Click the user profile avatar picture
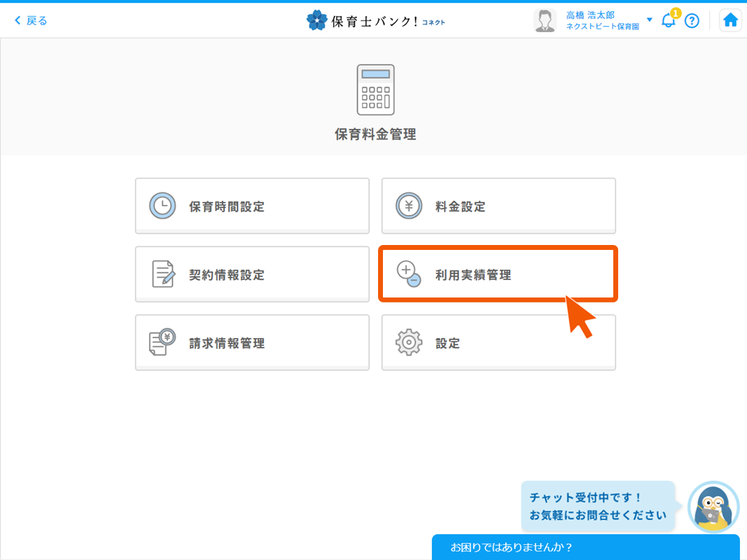The height and width of the screenshot is (560, 747). (x=544, y=20)
